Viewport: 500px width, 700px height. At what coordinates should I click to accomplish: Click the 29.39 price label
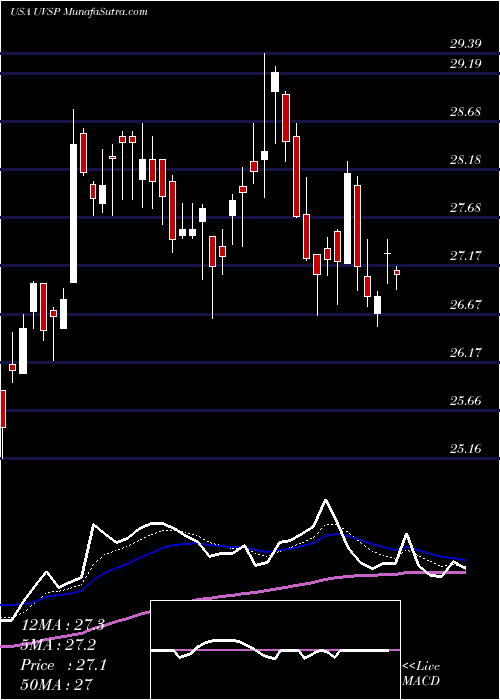tap(466, 44)
